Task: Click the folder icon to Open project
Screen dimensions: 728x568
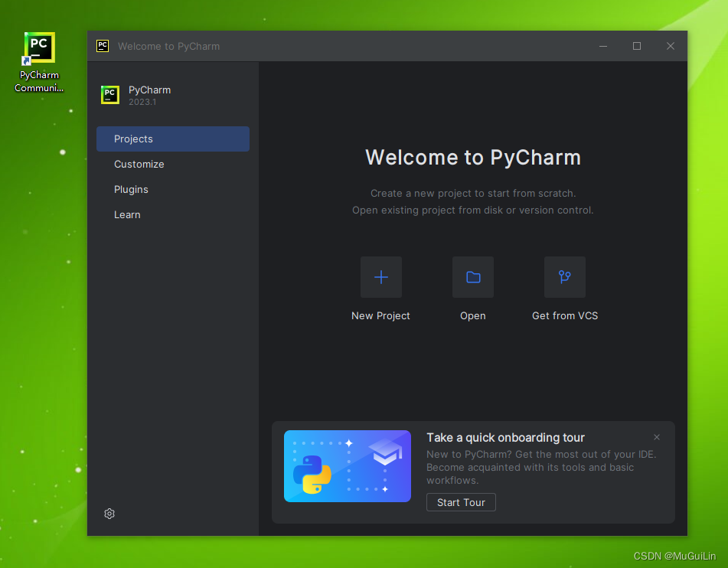Action: (472, 277)
